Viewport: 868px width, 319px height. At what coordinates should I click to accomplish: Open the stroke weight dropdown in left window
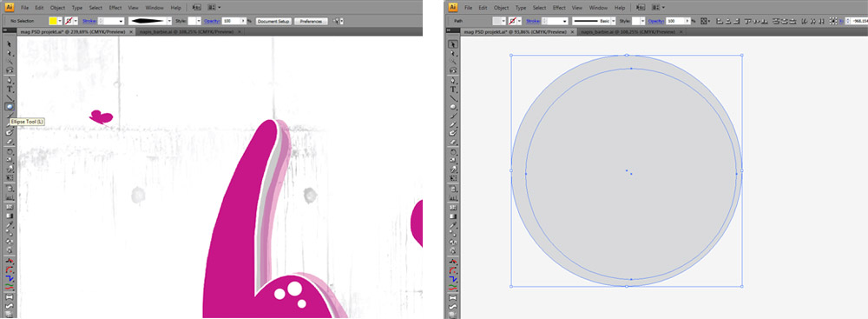[121, 21]
